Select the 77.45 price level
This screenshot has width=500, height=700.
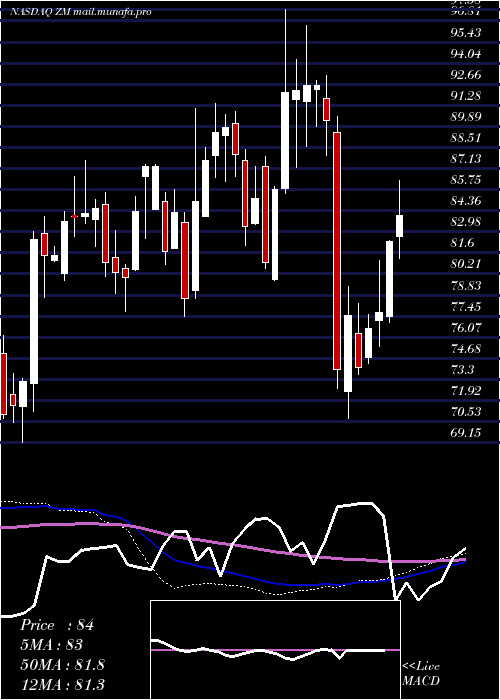[x=467, y=306]
